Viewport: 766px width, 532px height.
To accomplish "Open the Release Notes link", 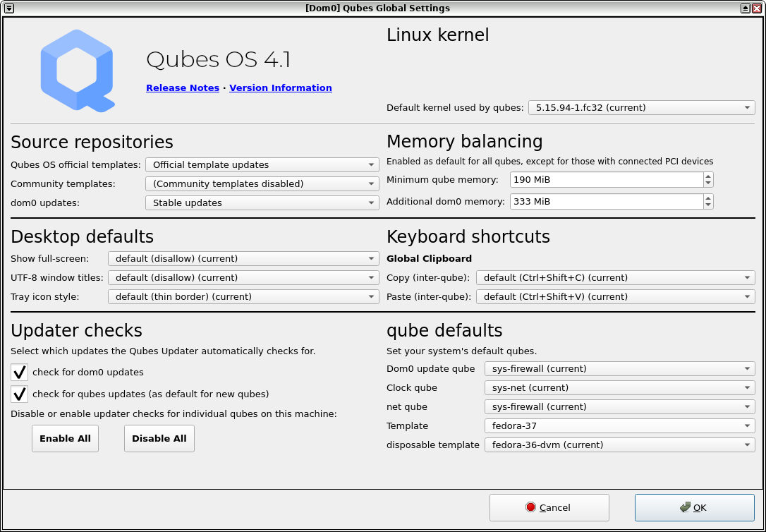I will coord(182,87).
